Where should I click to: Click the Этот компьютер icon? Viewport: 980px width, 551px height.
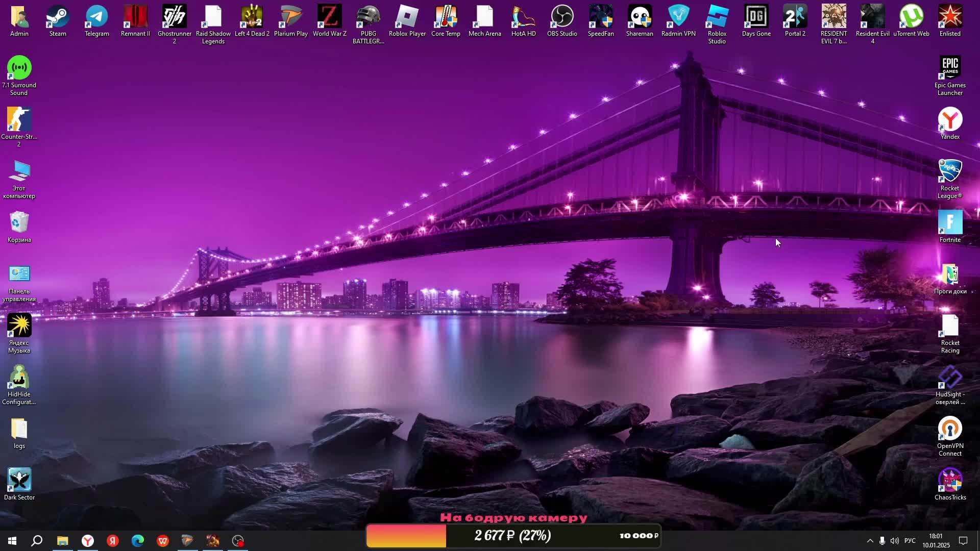pyautogui.click(x=19, y=179)
